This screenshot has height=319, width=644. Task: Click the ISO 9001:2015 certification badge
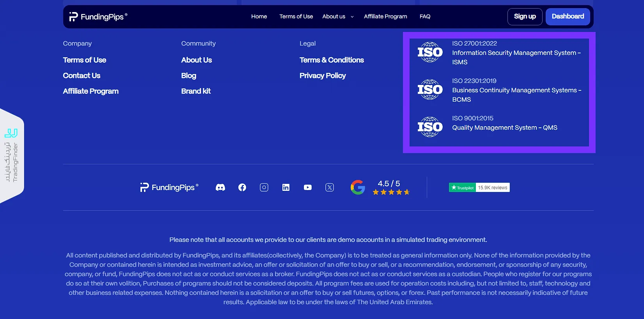point(430,127)
